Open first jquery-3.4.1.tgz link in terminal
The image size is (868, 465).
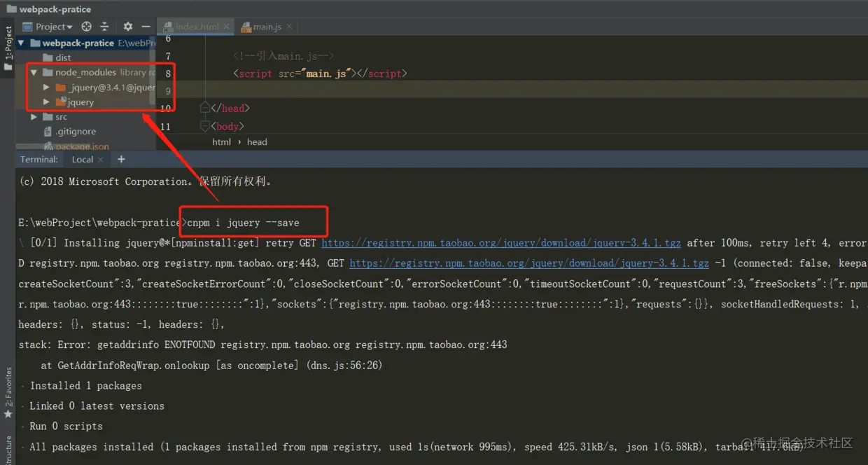coord(501,243)
